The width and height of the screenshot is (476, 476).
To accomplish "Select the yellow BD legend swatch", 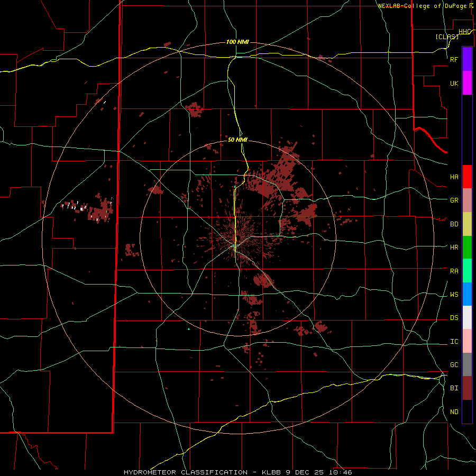I will point(467,224).
